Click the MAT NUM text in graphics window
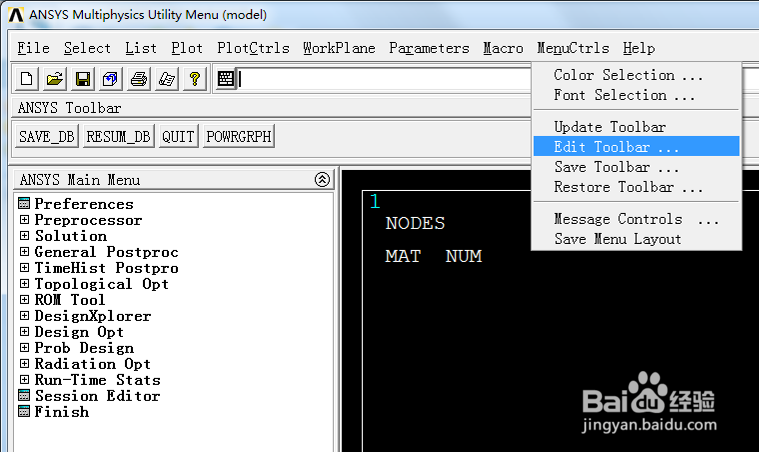759x452 pixels. coord(433,256)
